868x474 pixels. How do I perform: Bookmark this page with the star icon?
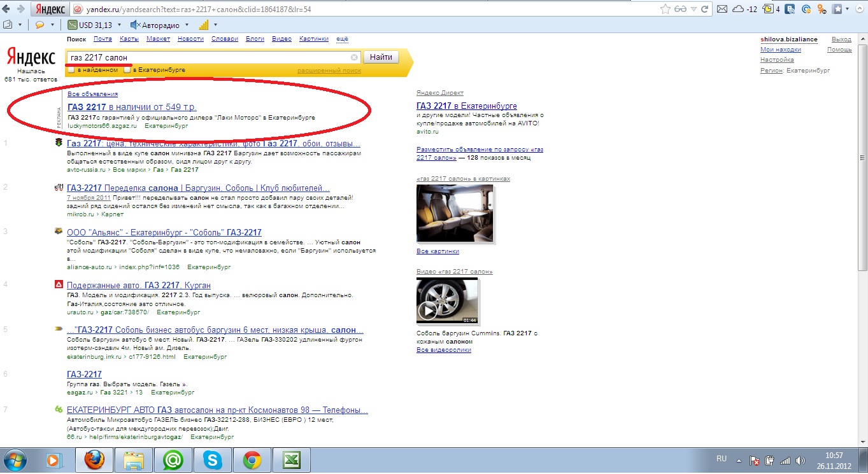click(665, 10)
